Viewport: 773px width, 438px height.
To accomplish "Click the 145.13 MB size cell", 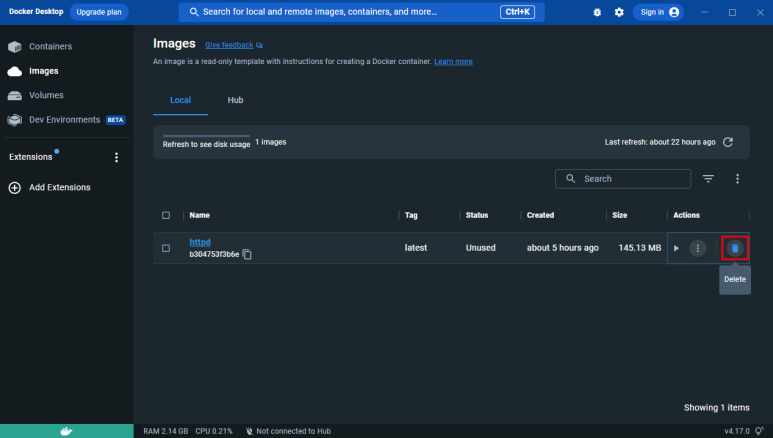I will [639, 248].
